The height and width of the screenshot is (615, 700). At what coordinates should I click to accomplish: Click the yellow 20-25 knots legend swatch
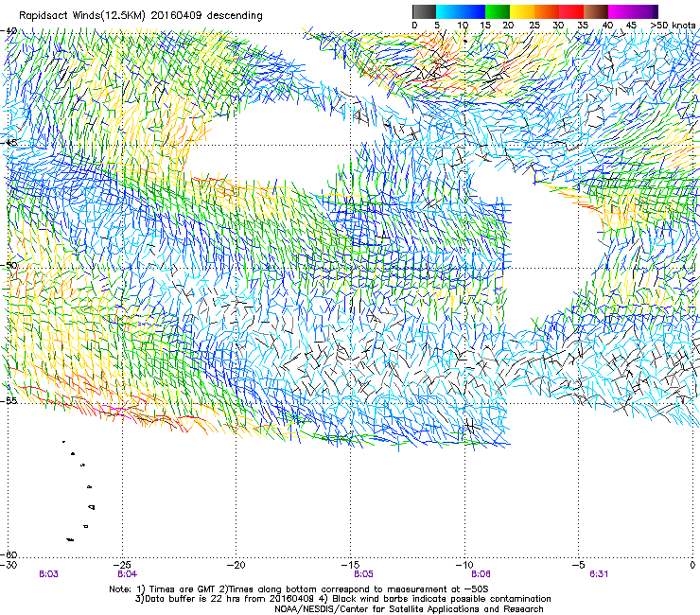pos(522,11)
